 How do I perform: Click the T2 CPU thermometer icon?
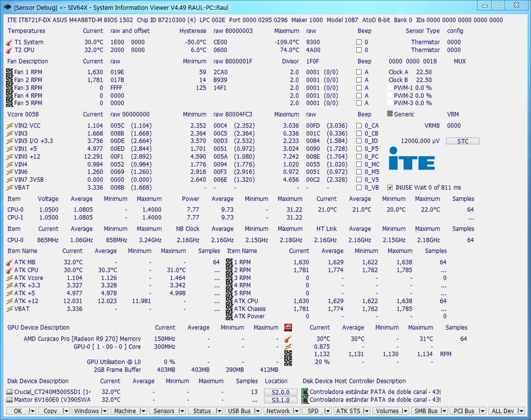pyautogui.click(x=9, y=50)
